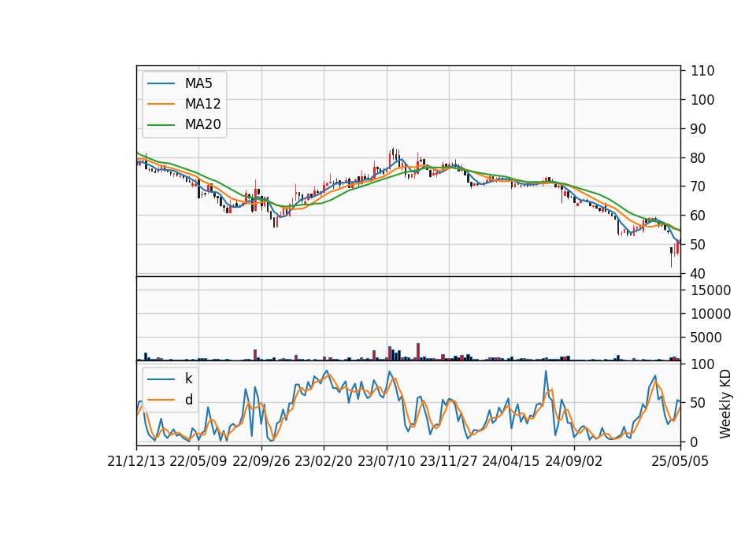Screen dimensions: 756x543
Task: Click the 60 price axis label
Action: click(x=699, y=216)
